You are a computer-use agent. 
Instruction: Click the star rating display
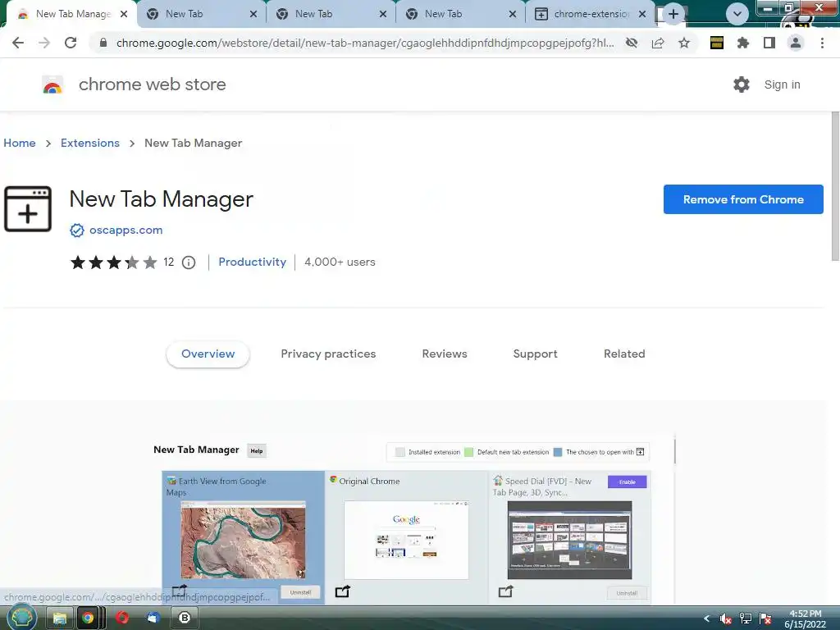tap(113, 262)
